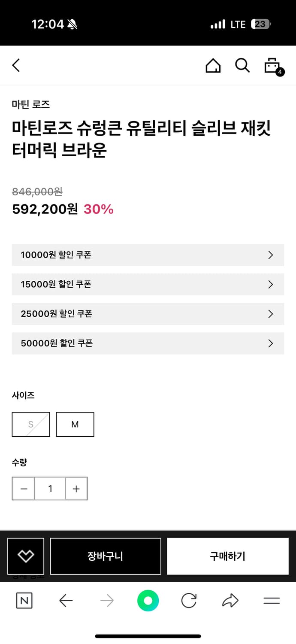This screenshot has width=296, height=644.
Task: Refresh the page with reload icon
Action: tap(189, 601)
